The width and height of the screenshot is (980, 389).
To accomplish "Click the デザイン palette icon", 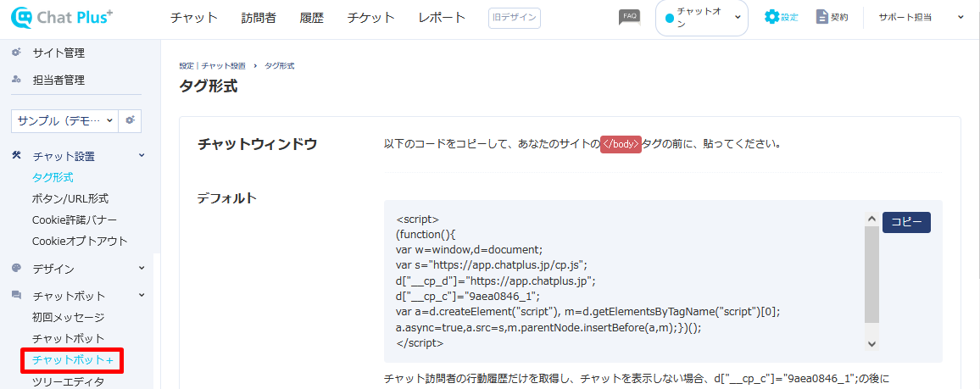I will coord(17,270).
